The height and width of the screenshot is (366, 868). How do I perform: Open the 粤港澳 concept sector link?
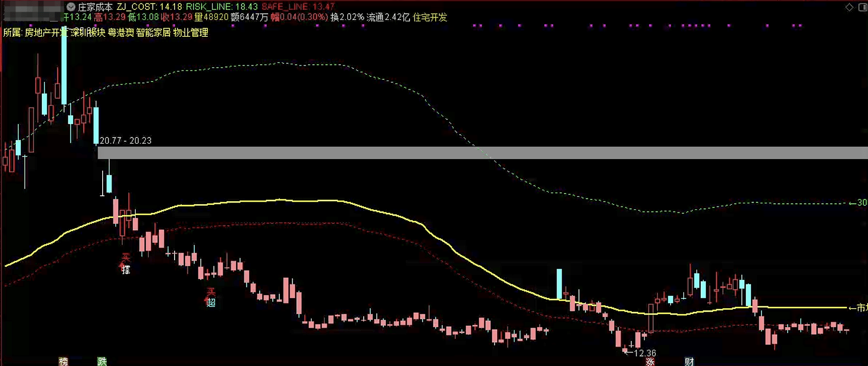pos(121,33)
